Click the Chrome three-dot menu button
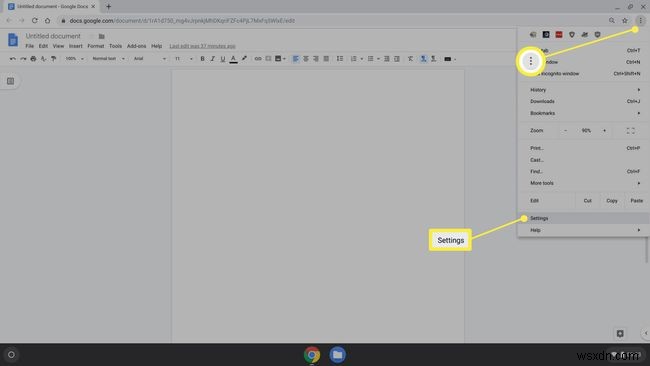 click(640, 20)
